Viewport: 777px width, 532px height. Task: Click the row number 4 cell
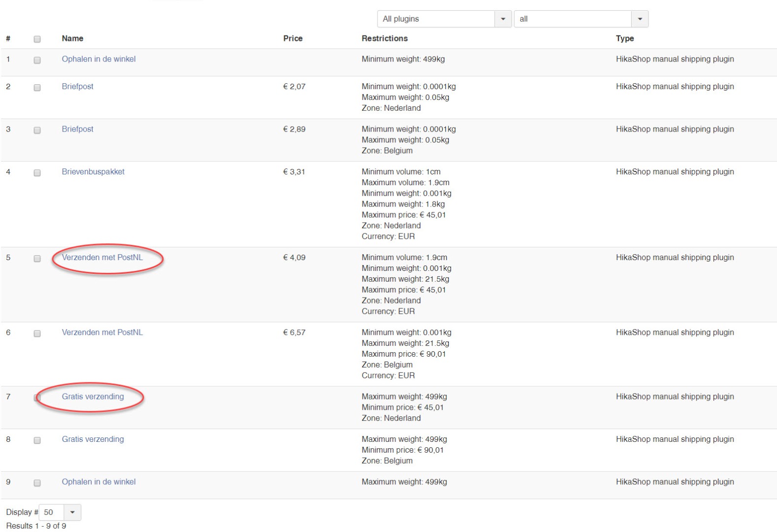8,172
